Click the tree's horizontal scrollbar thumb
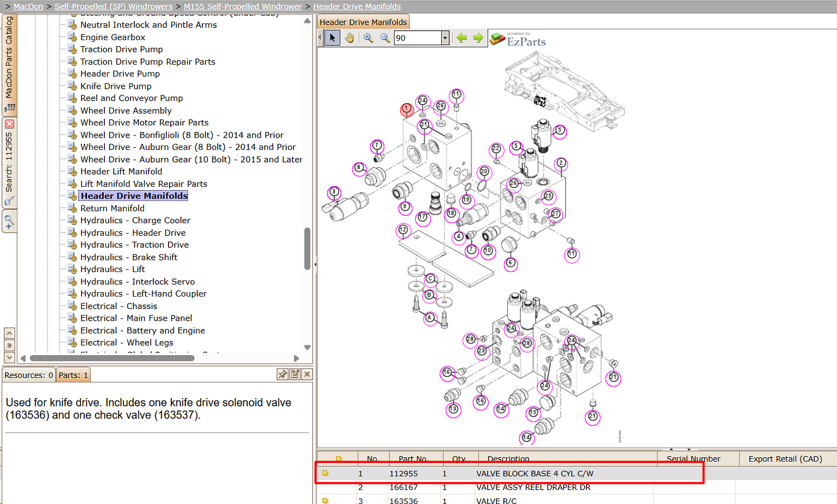Viewport: 837px width, 504px height. click(112, 358)
